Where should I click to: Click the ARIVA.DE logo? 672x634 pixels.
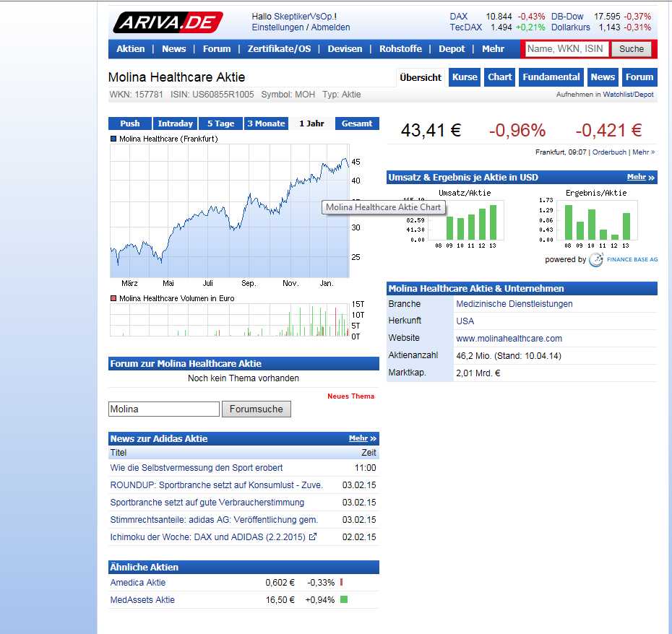(168, 22)
